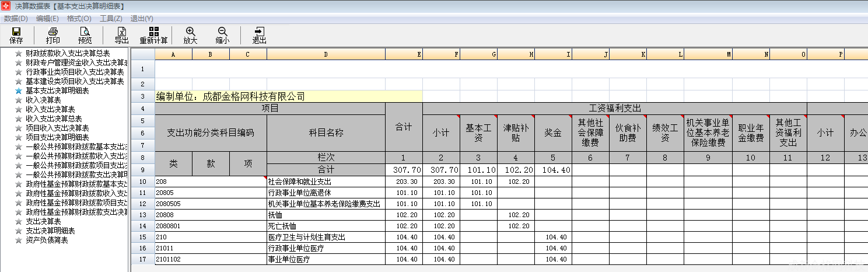Click the Export (导出) icon

tap(121, 32)
